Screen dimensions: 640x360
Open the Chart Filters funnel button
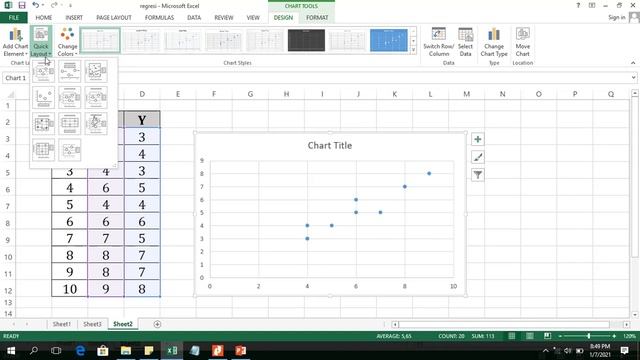(478, 175)
